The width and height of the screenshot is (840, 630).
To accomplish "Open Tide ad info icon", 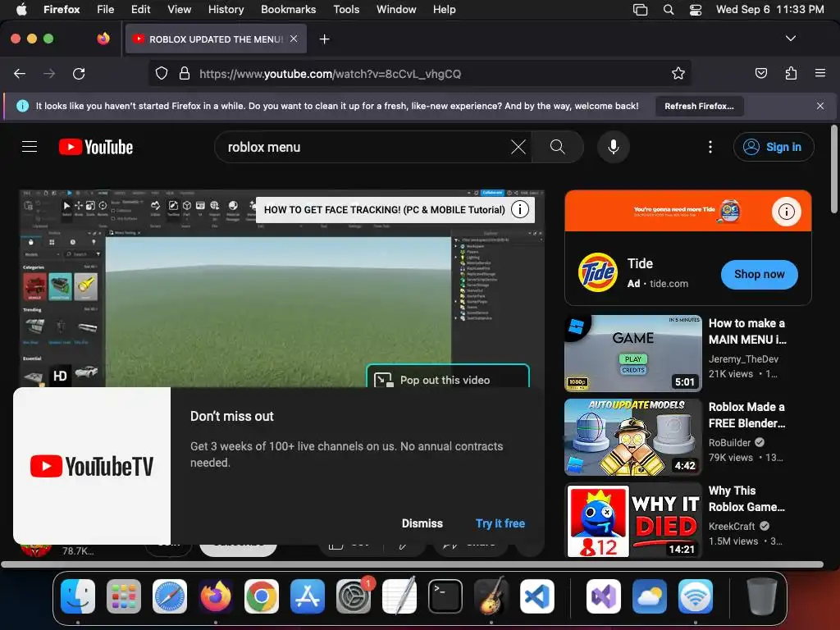I will [786, 211].
